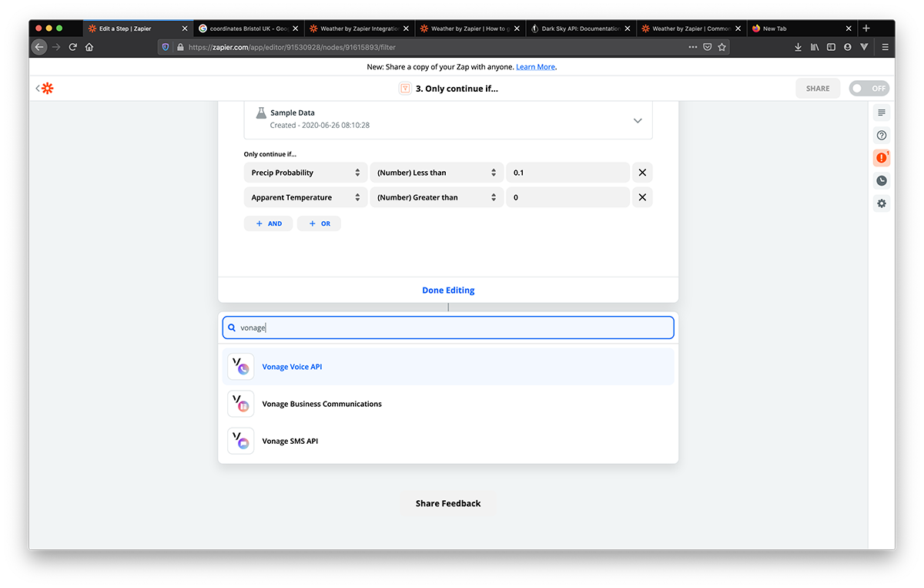The height and width of the screenshot is (588, 924).
Task: Click the + AND button
Action: 268,223
